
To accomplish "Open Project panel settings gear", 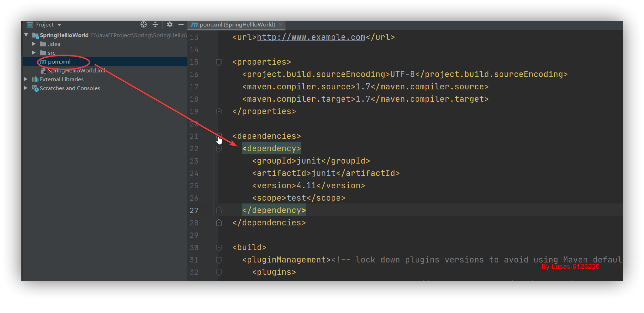I will 170,24.
